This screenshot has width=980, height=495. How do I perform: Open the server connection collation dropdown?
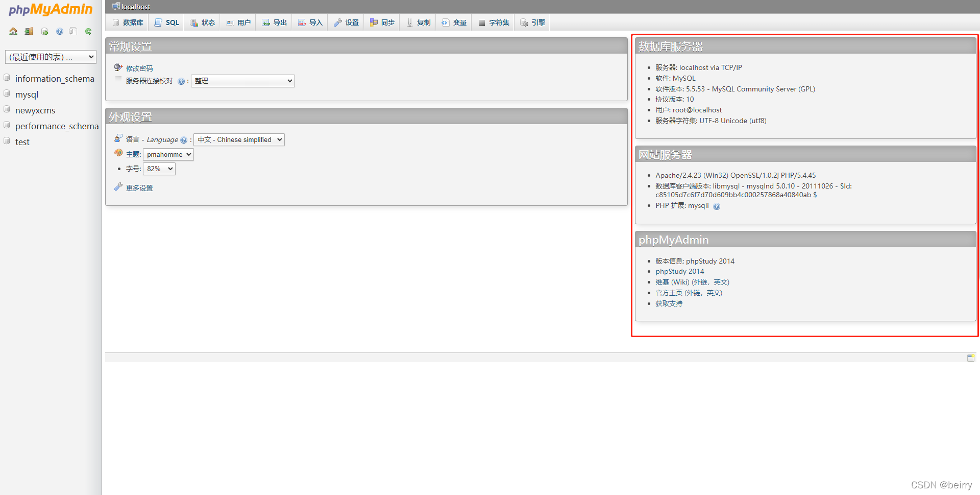pos(243,81)
